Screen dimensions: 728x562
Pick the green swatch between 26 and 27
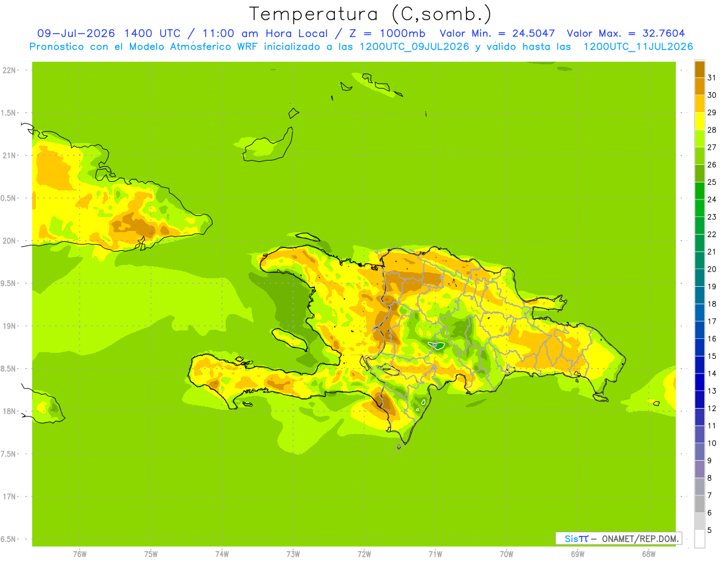coord(699,156)
